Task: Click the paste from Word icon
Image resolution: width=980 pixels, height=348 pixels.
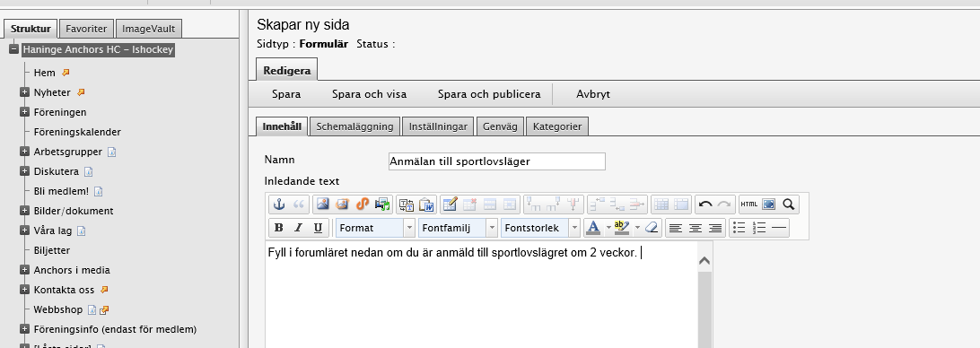Action: pyautogui.click(x=426, y=204)
